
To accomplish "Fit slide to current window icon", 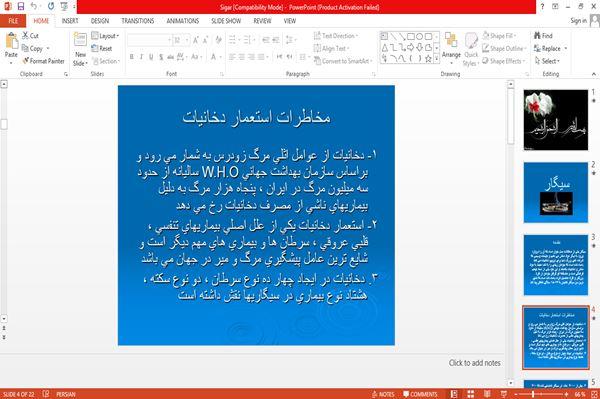I will click(594, 394).
